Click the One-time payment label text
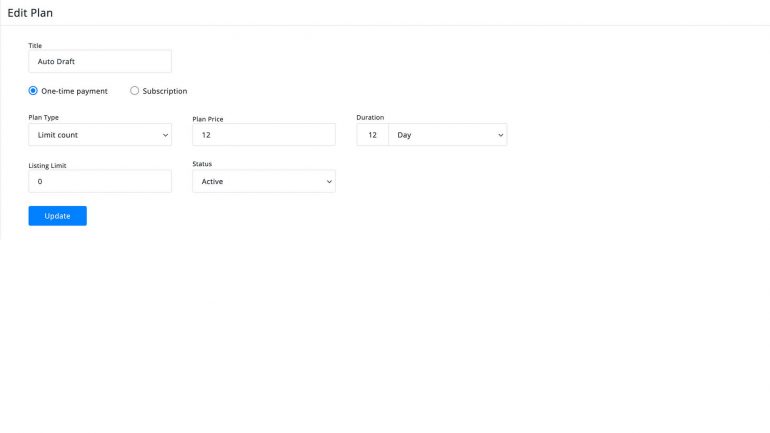Screen dimensions: 770x433 [74, 91]
